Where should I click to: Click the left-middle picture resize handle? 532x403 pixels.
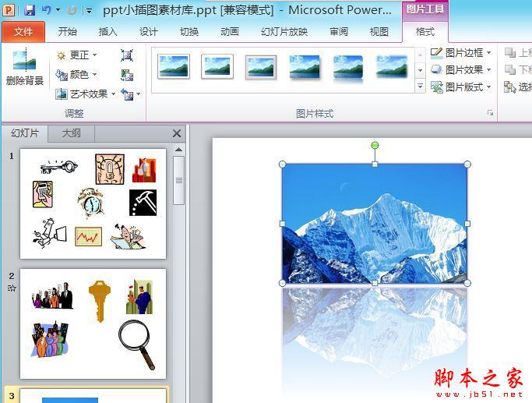(x=282, y=224)
